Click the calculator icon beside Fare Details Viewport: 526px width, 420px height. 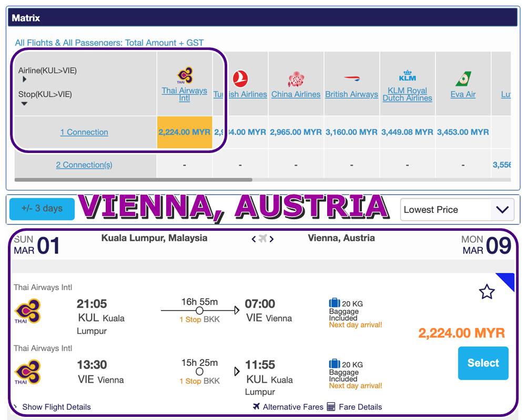coord(331,406)
